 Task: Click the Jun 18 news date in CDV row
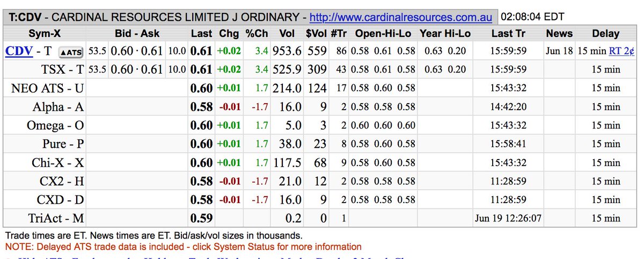[559, 52]
